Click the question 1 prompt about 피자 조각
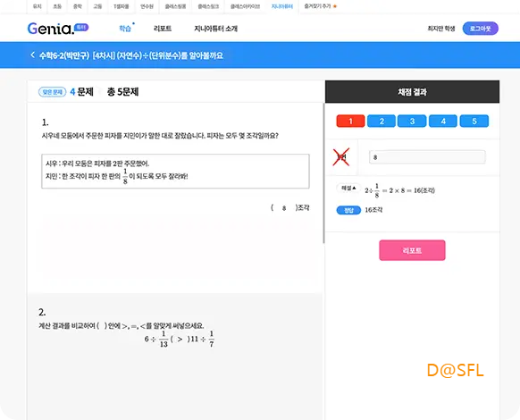 160,136
